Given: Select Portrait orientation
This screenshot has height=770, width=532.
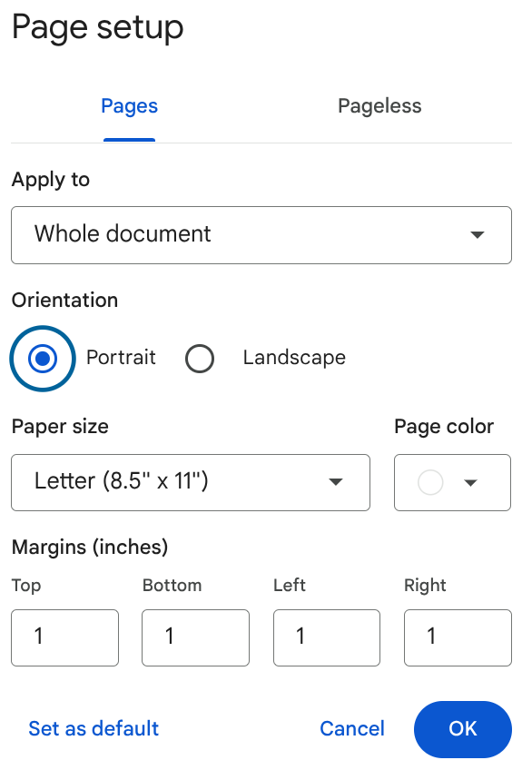Looking at the screenshot, I should click(42, 358).
